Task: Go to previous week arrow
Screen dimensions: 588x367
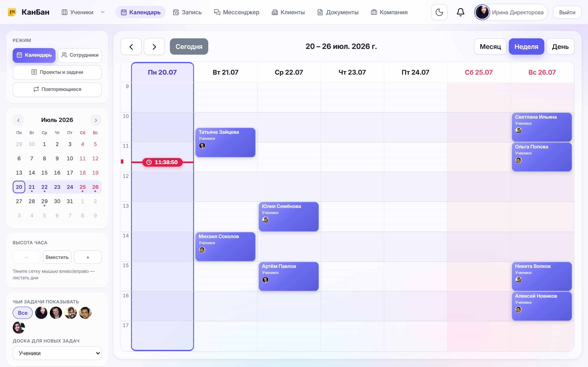Action: [x=131, y=47]
